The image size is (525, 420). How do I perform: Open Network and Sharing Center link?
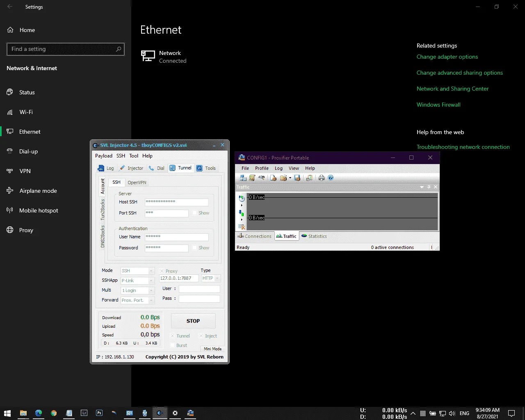(453, 89)
